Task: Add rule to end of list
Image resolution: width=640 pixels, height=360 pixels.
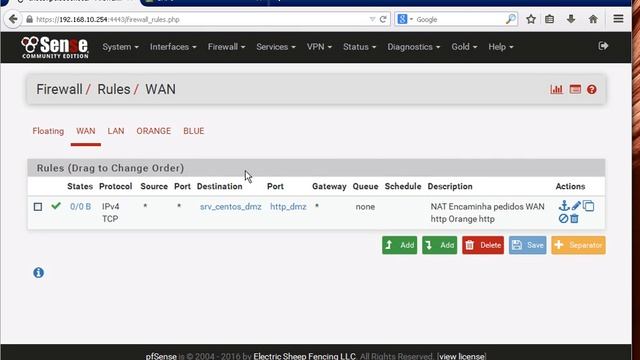Action: (x=440, y=245)
